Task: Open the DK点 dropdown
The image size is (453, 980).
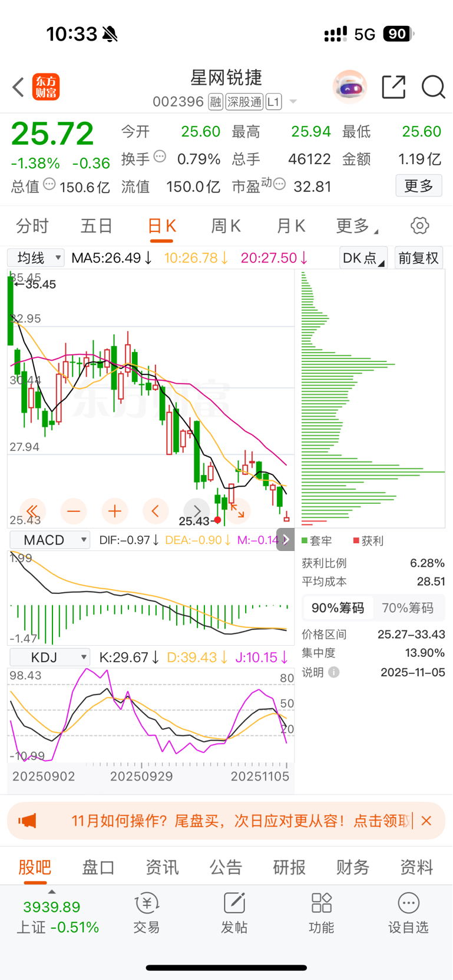Action: (363, 258)
